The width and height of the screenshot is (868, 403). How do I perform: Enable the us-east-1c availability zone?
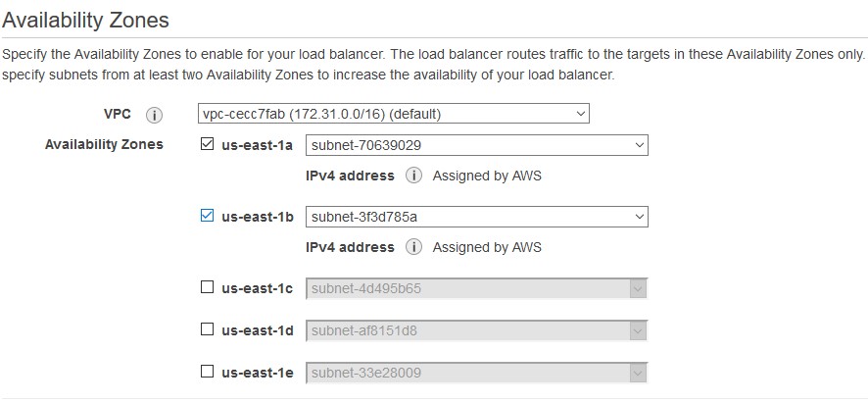(x=207, y=287)
